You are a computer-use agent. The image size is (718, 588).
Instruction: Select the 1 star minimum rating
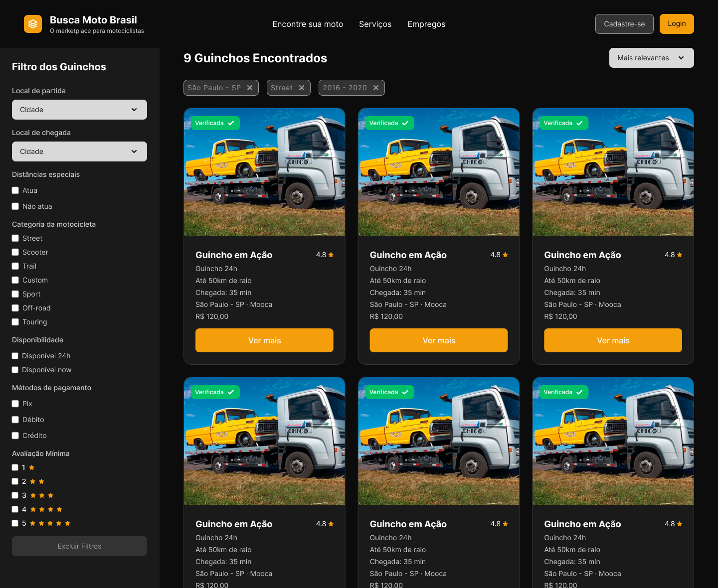(15, 467)
